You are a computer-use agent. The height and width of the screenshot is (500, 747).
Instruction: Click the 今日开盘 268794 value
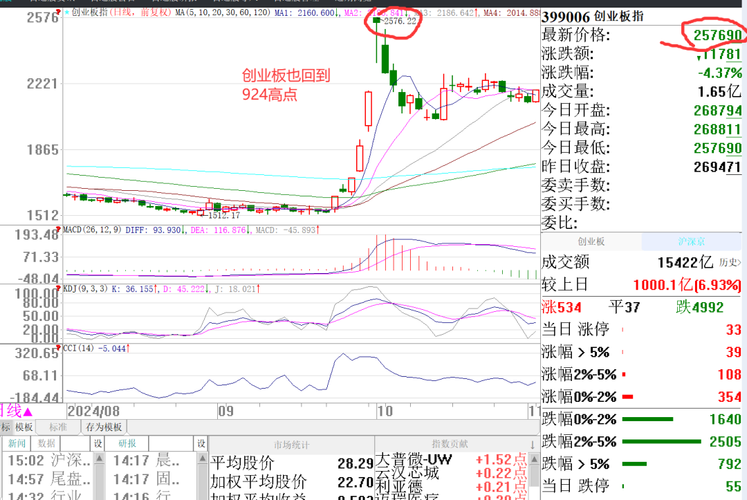(717, 110)
